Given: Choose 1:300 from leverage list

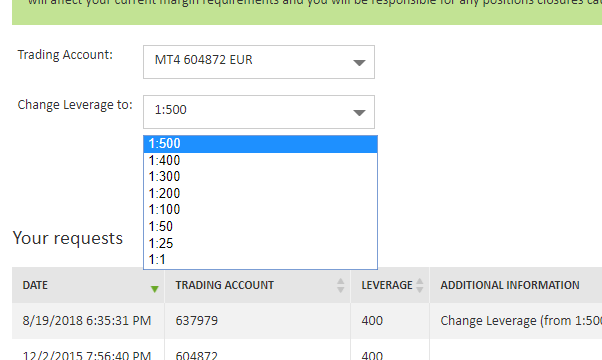Looking at the screenshot, I should (x=260, y=177).
